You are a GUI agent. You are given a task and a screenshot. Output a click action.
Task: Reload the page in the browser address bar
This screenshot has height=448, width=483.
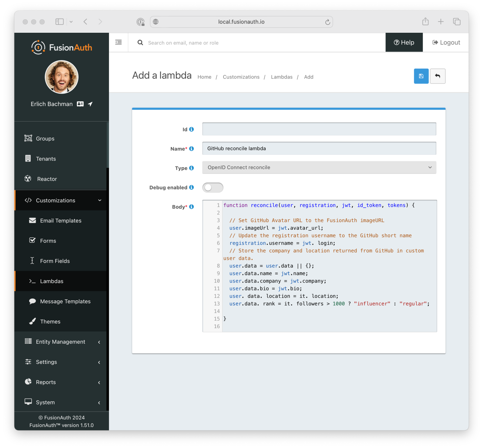tap(328, 22)
